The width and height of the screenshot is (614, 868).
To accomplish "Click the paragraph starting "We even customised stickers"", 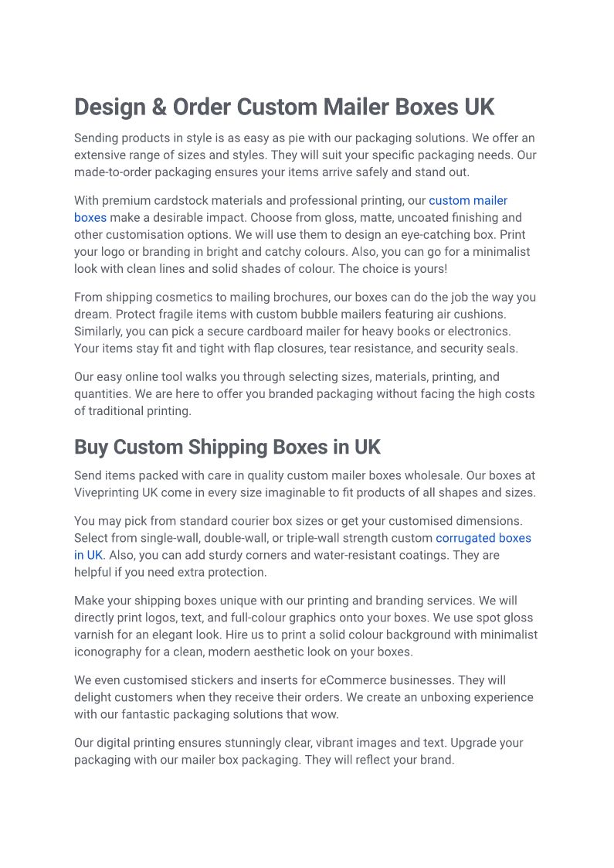I will [304, 697].
